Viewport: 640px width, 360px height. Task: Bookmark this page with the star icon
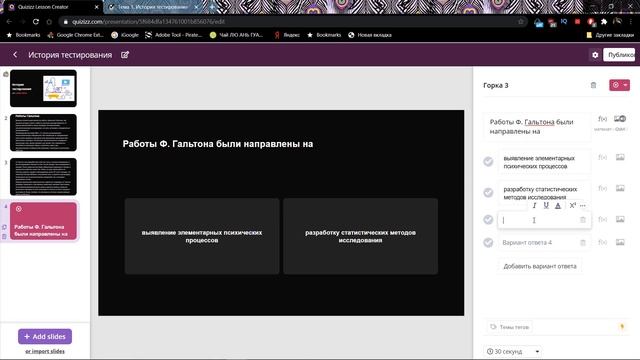(520, 21)
